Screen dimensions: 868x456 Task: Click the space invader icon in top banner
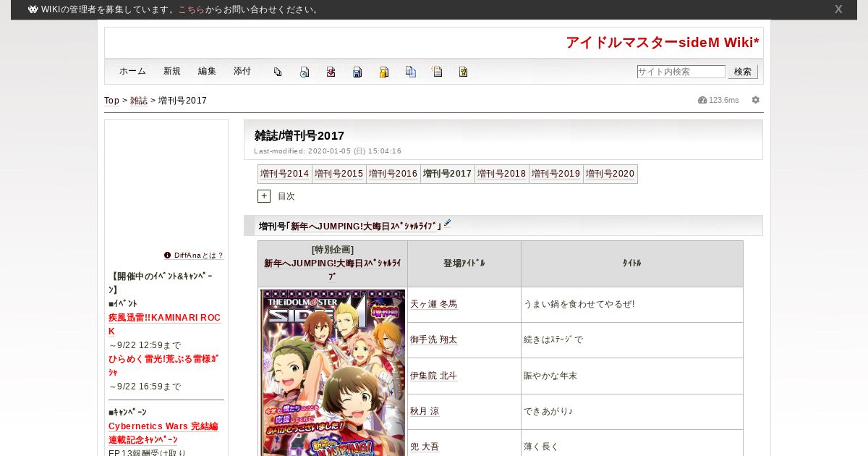point(33,9)
